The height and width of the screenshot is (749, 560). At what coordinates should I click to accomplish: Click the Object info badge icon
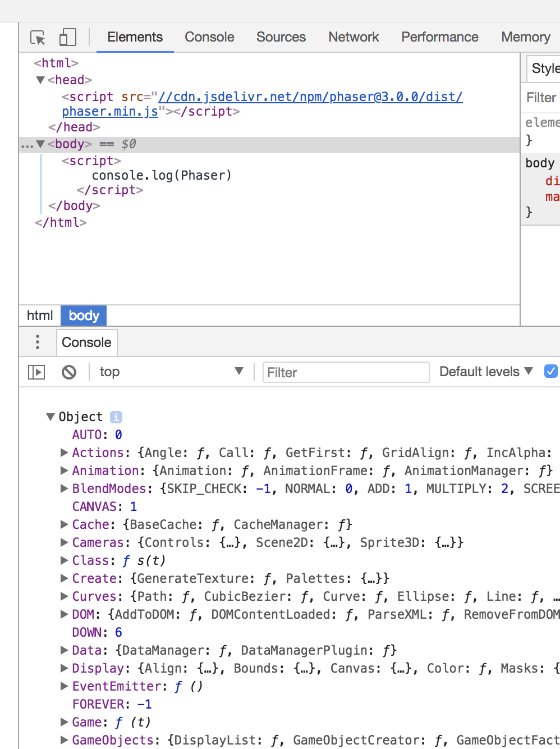116,417
